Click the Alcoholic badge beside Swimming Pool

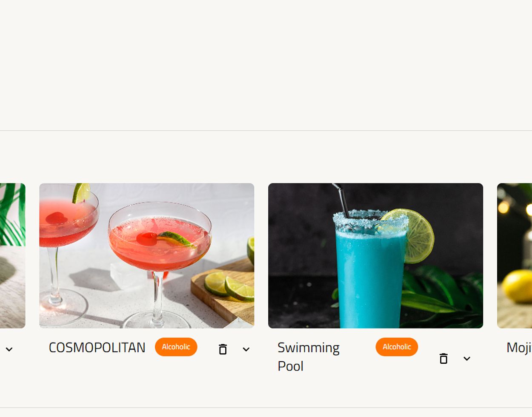tap(397, 347)
